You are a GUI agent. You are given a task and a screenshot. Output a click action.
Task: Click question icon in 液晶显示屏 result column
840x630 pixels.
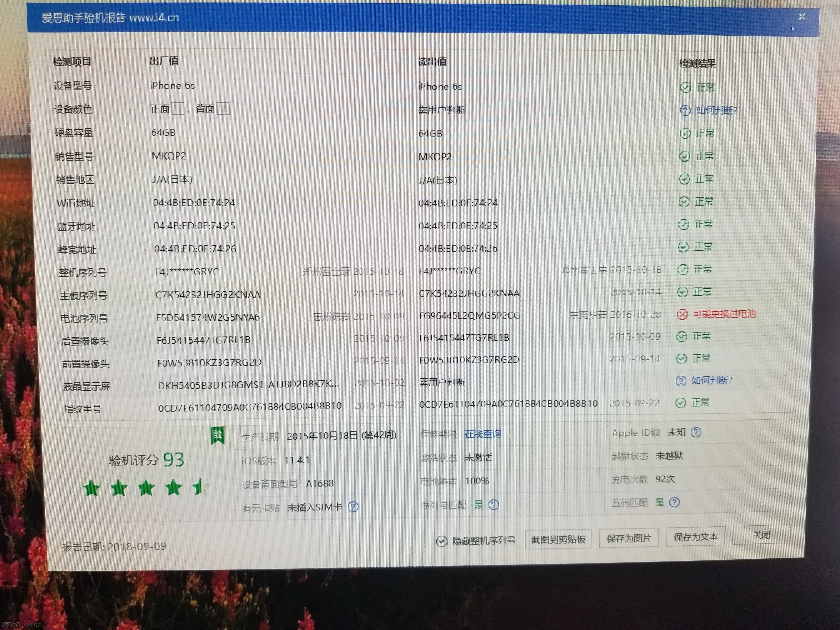(681, 381)
